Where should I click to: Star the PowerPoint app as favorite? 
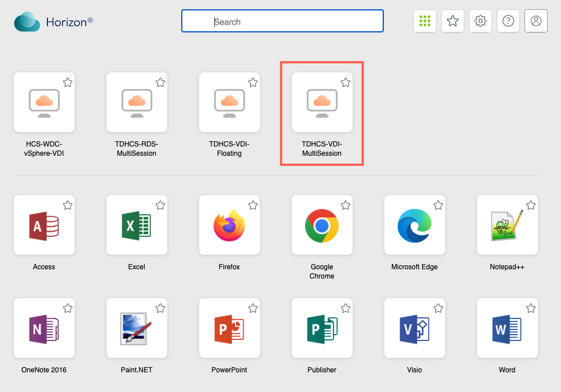(x=253, y=308)
